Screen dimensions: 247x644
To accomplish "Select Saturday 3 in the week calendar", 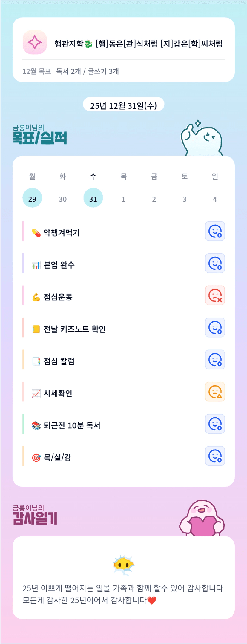I will 185,199.
